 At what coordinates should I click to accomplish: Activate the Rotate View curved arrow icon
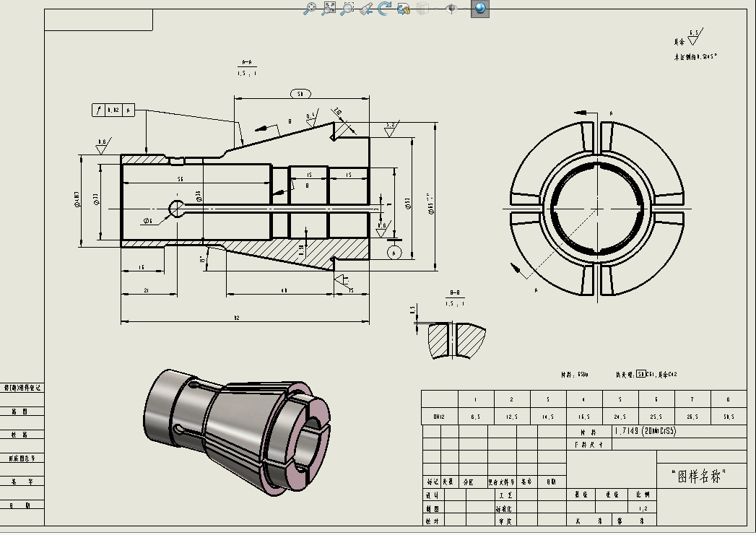click(384, 8)
